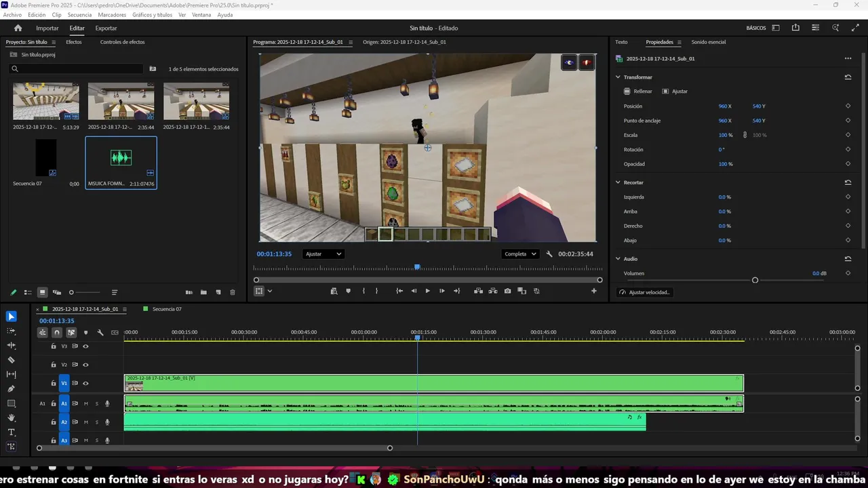Viewport: 868px width, 488px height.
Task: Click the Project panel search field
Action: click(x=76, y=68)
